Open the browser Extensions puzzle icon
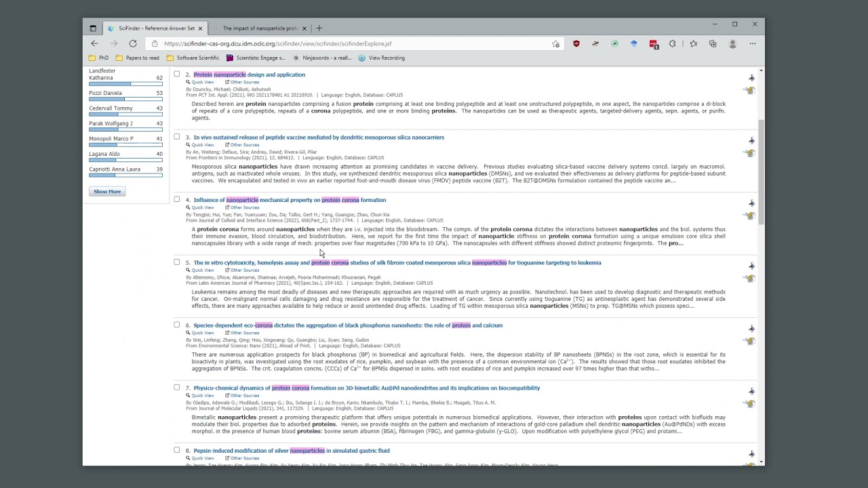 click(x=673, y=43)
